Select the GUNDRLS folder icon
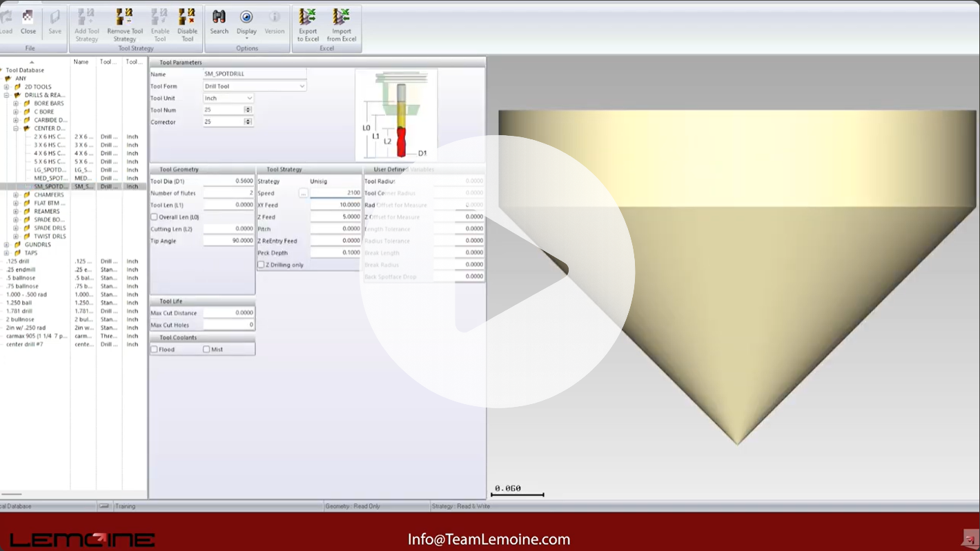 (x=18, y=245)
